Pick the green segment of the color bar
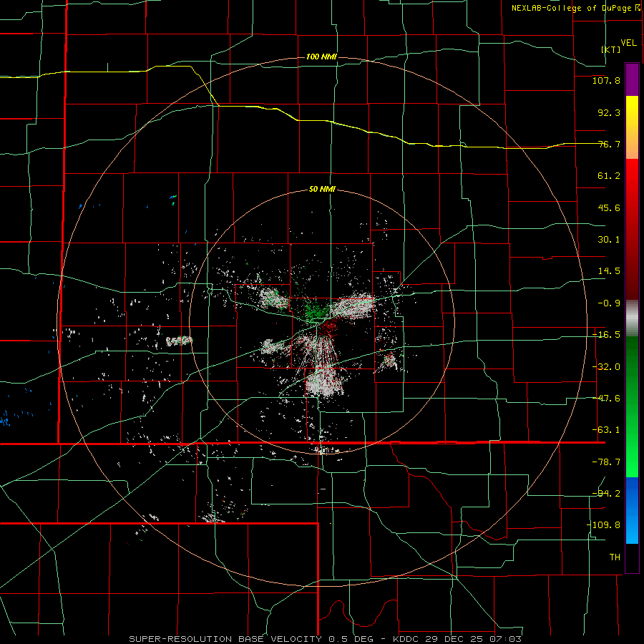Viewport: 644px width, 644px height. coord(632,406)
